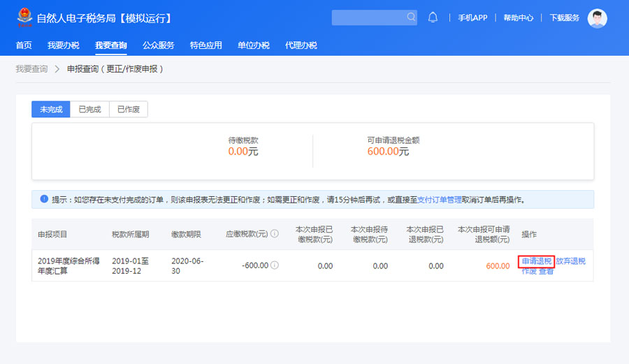Switch to the 已作废 tab
Viewport: 629px width, 364px height.
[x=129, y=110]
